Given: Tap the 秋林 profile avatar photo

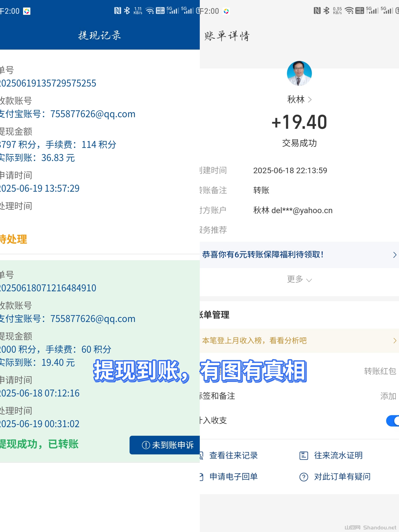Looking at the screenshot, I should click(x=299, y=73).
